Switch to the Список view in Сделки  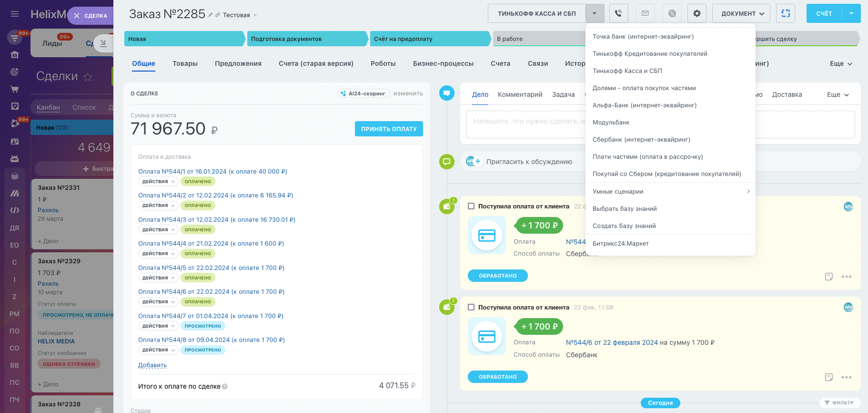tap(84, 108)
